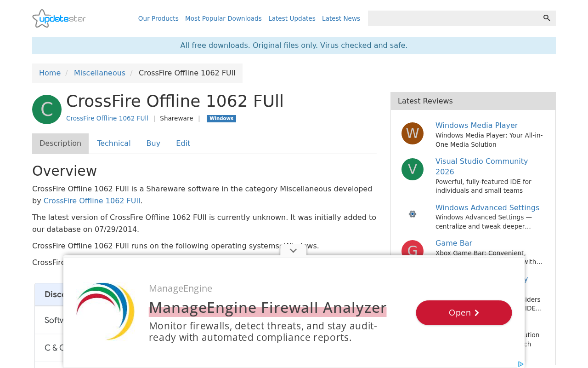The image size is (588, 368).
Task: Click the Windows Media Player W icon
Action: (x=413, y=133)
